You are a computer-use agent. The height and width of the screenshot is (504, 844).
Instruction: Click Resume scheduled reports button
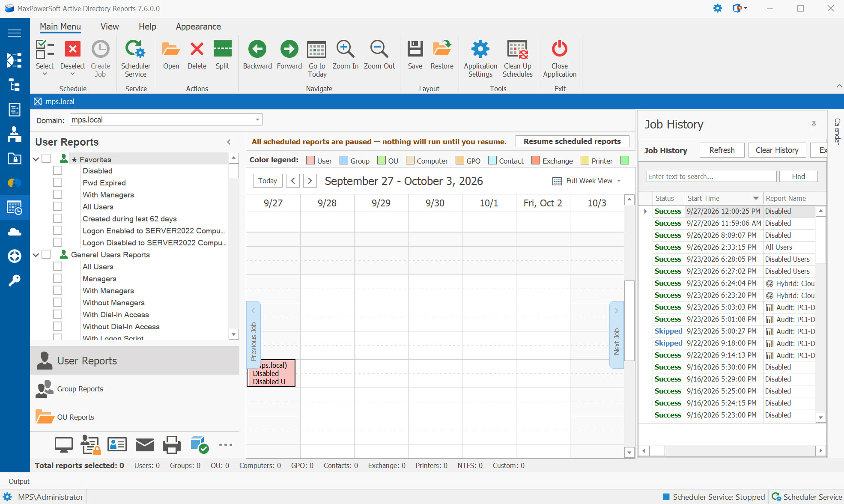click(x=572, y=141)
